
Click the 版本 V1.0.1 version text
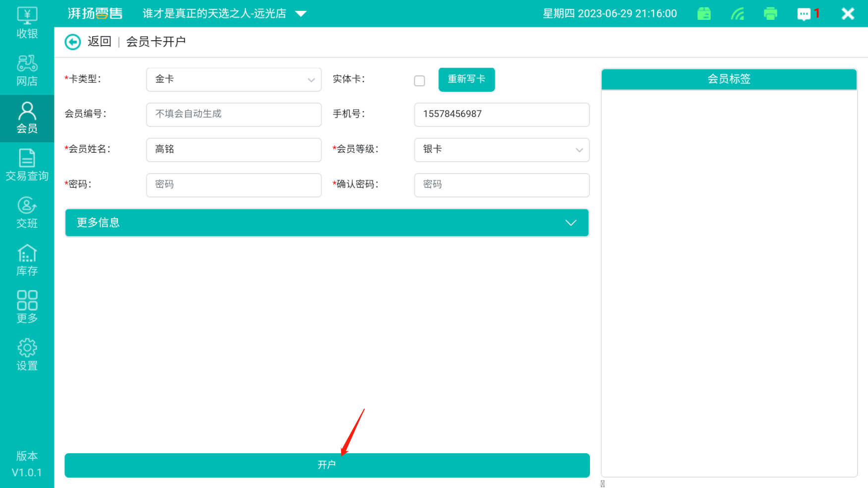[x=27, y=464]
